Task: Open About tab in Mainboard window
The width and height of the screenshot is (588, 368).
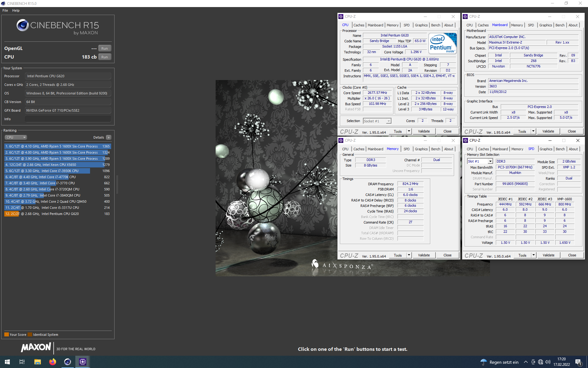Action: pyautogui.click(x=573, y=25)
